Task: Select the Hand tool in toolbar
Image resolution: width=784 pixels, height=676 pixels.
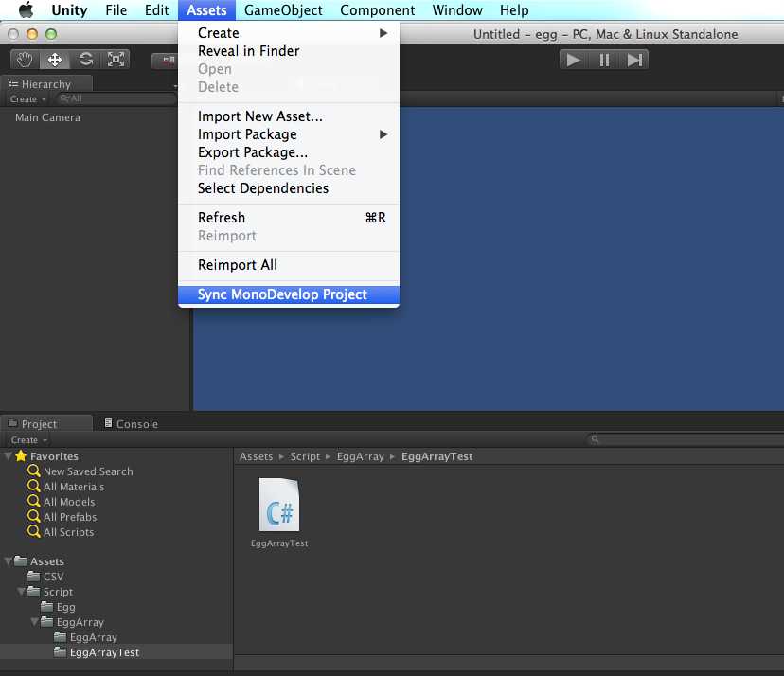Action: [x=25, y=60]
